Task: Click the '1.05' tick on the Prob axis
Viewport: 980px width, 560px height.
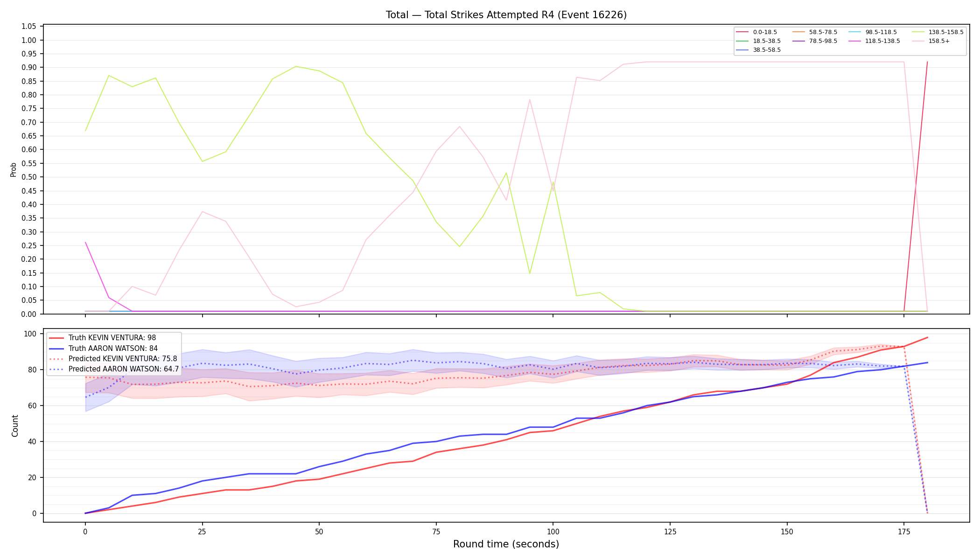Action: coord(29,27)
